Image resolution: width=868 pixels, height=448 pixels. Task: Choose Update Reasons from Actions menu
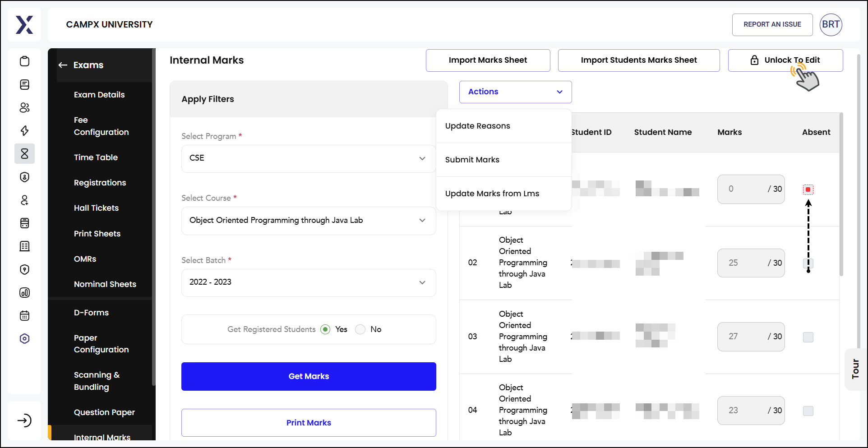(x=504, y=126)
